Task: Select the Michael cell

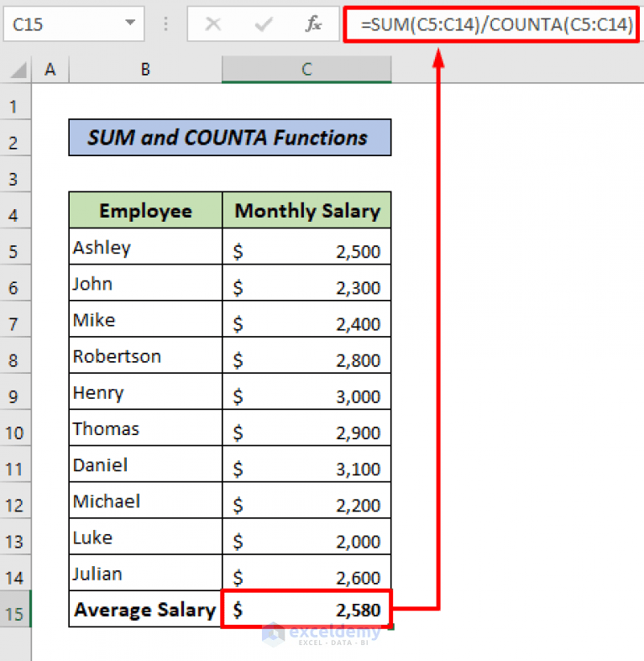Action: click(x=145, y=501)
